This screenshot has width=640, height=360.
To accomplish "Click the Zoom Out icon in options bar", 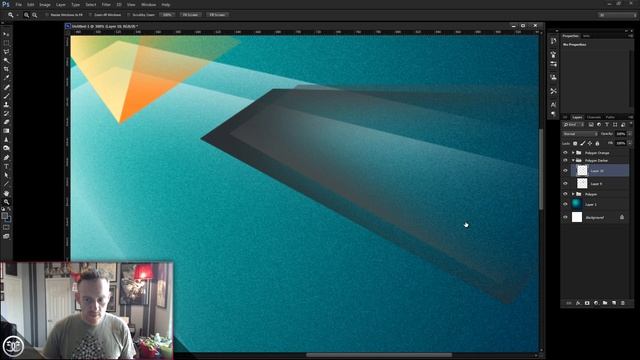I will coord(35,15).
